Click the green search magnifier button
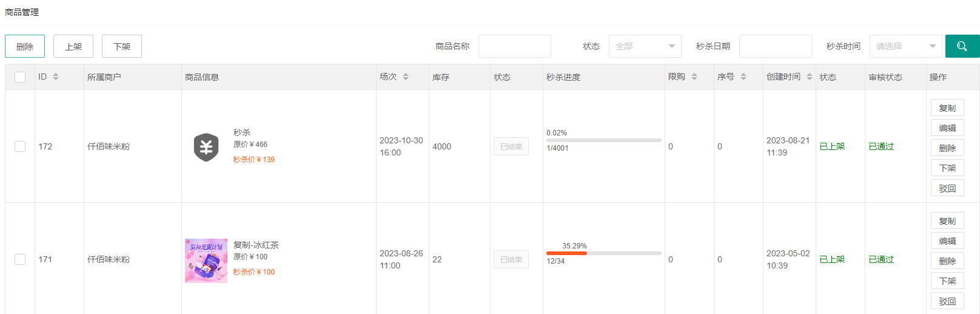 962,46
